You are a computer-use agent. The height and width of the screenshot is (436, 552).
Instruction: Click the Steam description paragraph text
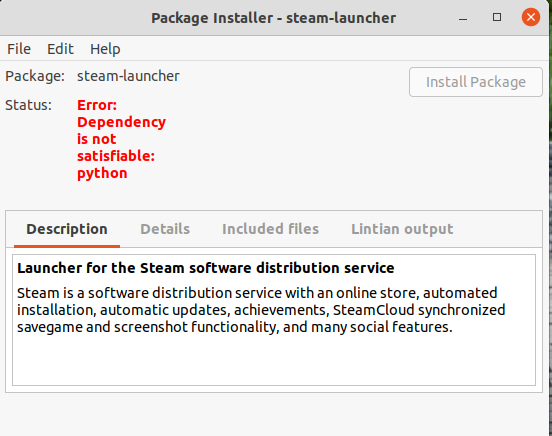pos(261,310)
